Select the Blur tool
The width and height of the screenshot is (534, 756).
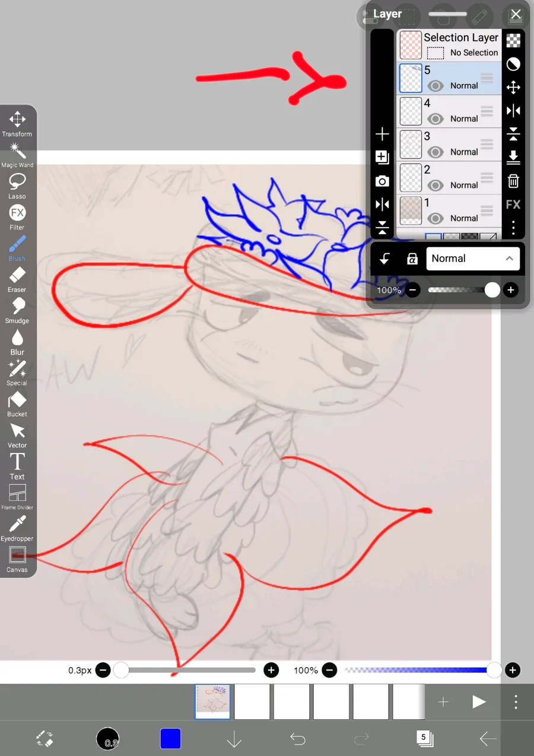tap(17, 342)
